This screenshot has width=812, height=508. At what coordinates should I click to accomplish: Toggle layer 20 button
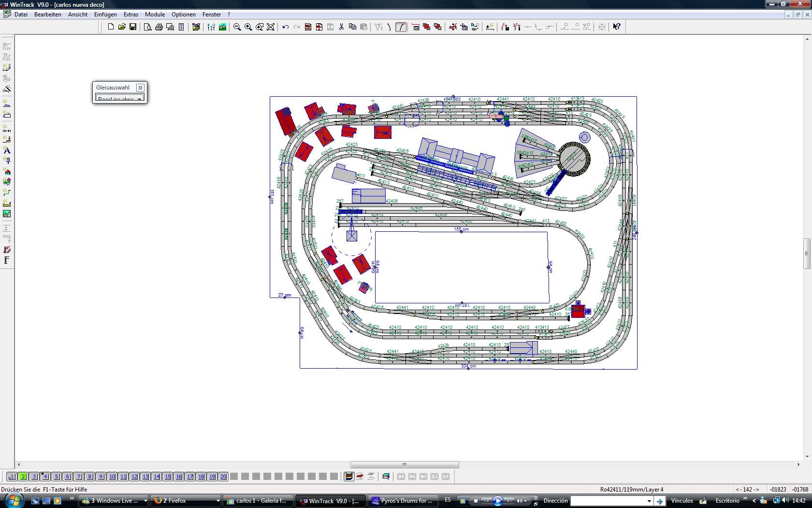point(223,477)
